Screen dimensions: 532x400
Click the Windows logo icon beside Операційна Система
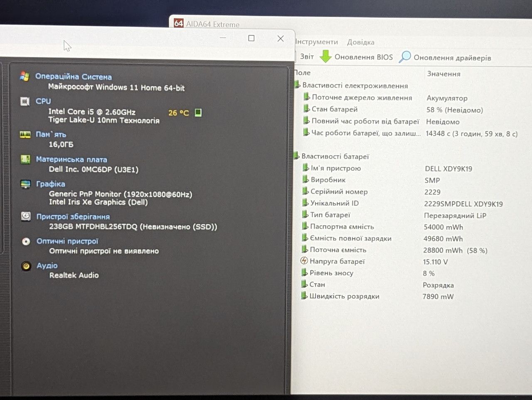point(25,76)
